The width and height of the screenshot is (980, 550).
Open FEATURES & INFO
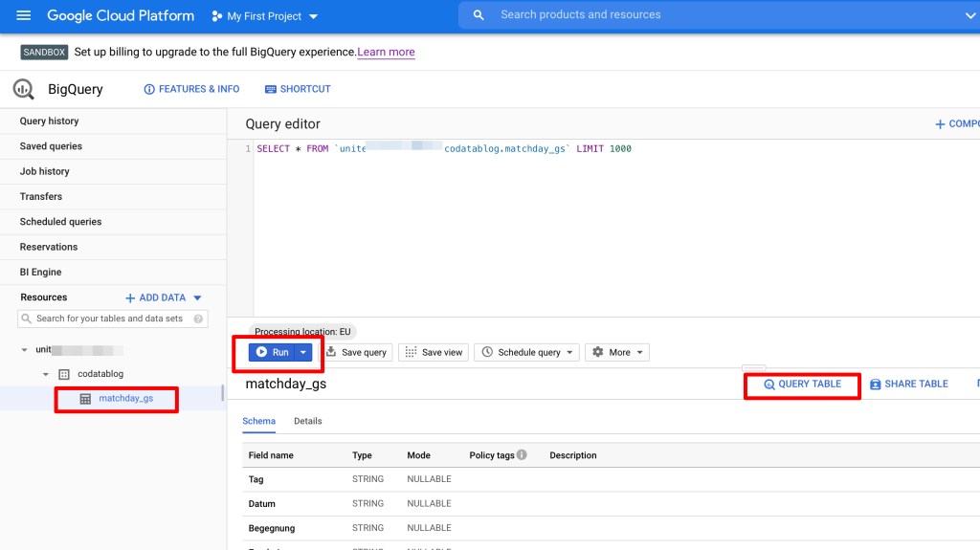coord(191,89)
